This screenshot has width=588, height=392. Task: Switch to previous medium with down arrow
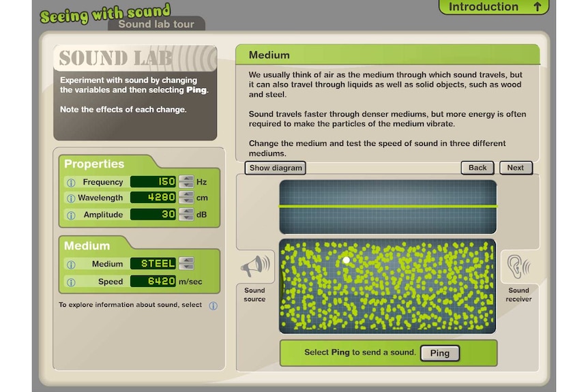pyautogui.click(x=186, y=267)
